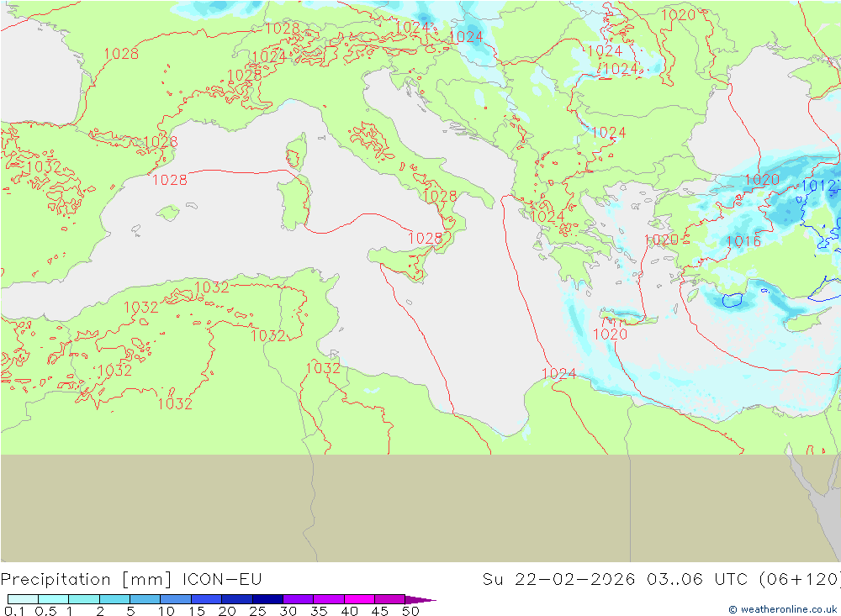Click the lightest cyan 0.1–0.5 mm legend swatch
Screen dimensions: 841x616
click(x=23, y=599)
